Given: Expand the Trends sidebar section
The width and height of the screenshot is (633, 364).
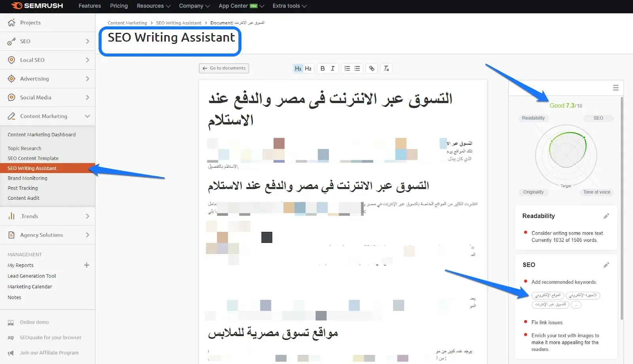Looking at the screenshot, I should [x=87, y=216].
